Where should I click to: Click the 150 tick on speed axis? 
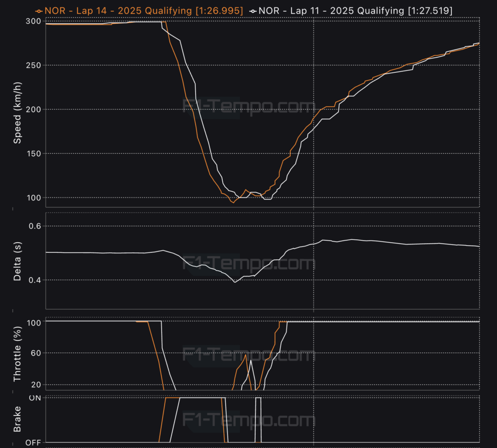click(x=33, y=153)
